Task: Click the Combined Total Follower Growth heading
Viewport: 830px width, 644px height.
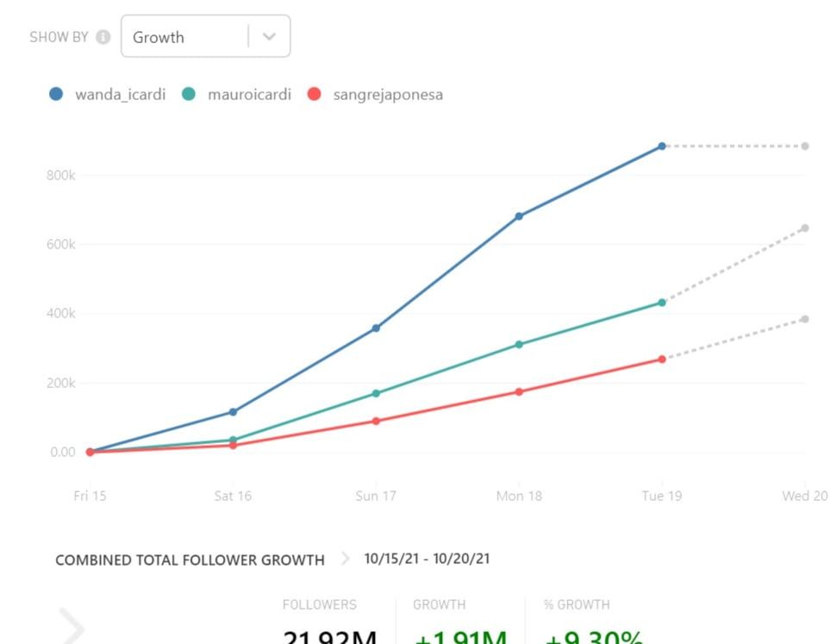Action: [x=190, y=560]
